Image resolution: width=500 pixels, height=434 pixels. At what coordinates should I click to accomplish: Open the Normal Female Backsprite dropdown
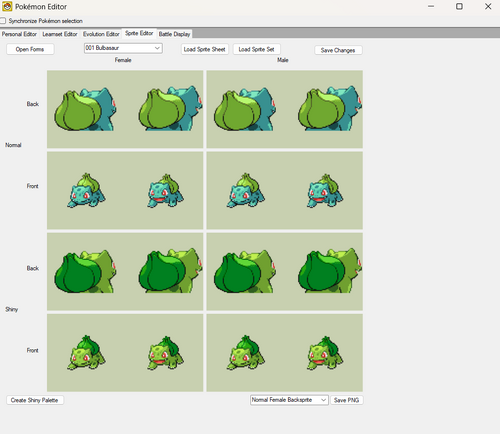[289, 400]
